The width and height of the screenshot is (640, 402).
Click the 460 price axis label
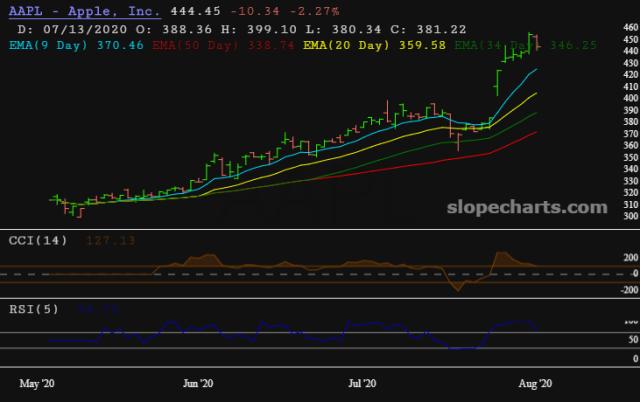631,27
